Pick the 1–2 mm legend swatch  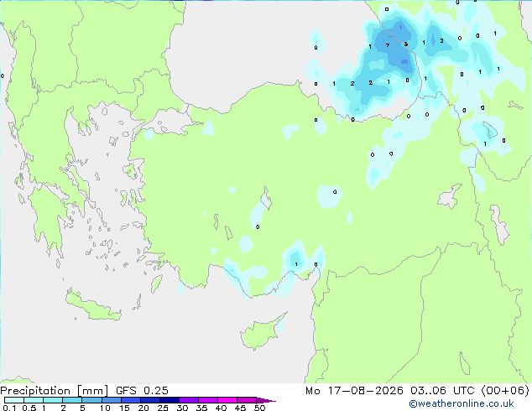tap(53, 400)
